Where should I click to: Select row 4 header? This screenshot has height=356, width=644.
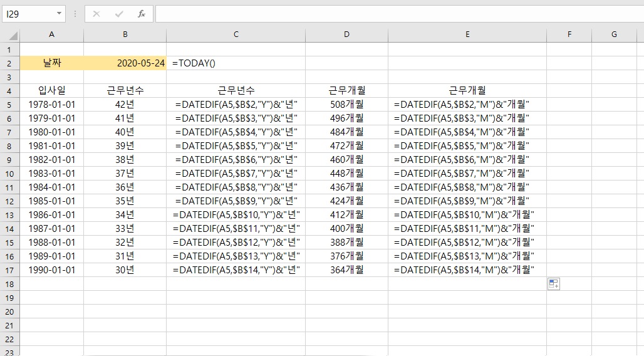coord(9,91)
